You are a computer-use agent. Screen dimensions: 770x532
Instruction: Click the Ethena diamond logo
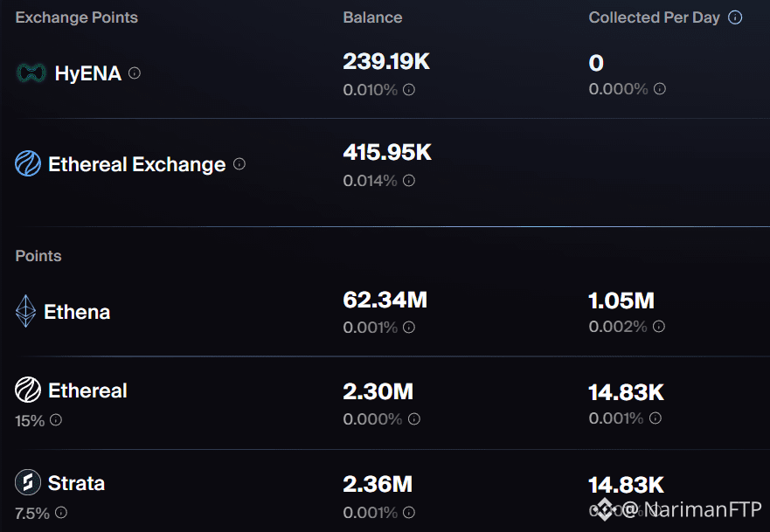[25, 311]
